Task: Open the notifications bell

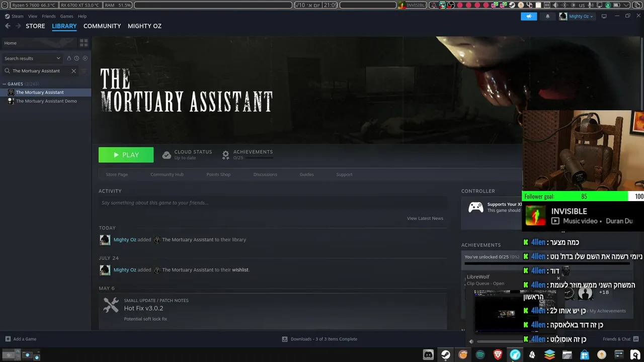Action: click(x=547, y=16)
